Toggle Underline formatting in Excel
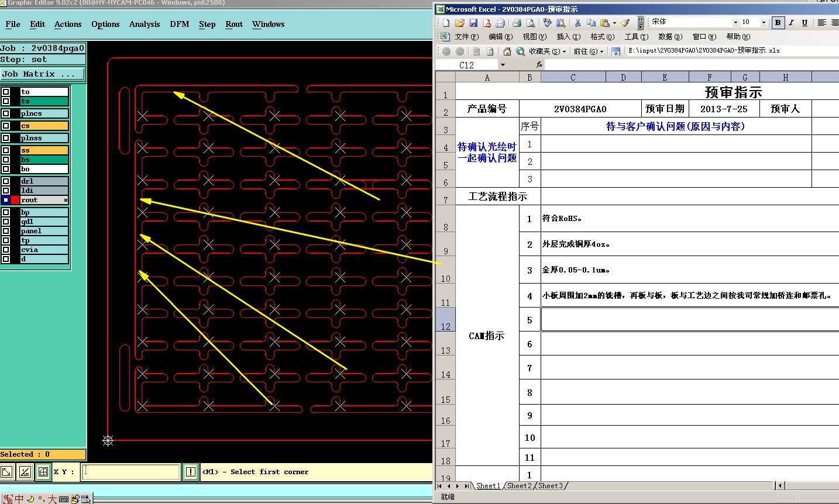 804,23
